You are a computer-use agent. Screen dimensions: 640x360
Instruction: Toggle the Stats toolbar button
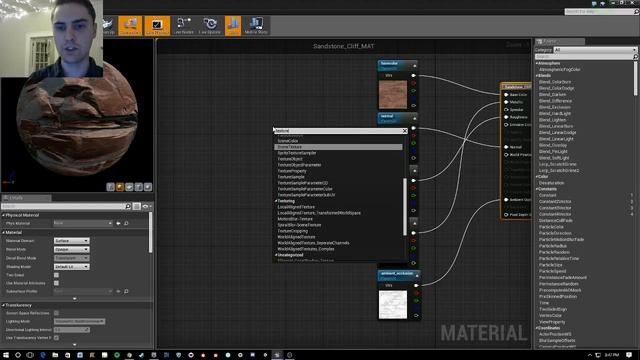click(x=233, y=26)
